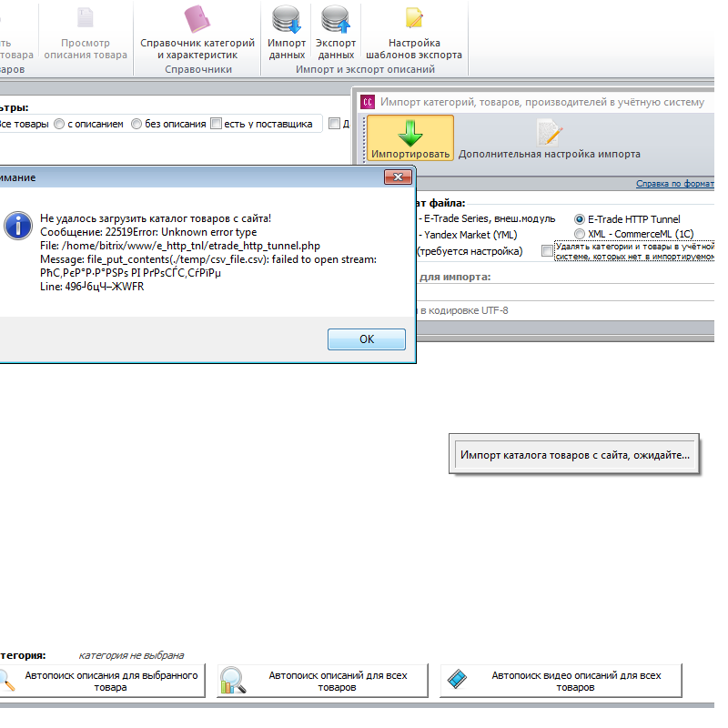This screenshot has width=728, height=728.
Task: Select the 'без описания' radio filter
Action: (x=136, y=124)
